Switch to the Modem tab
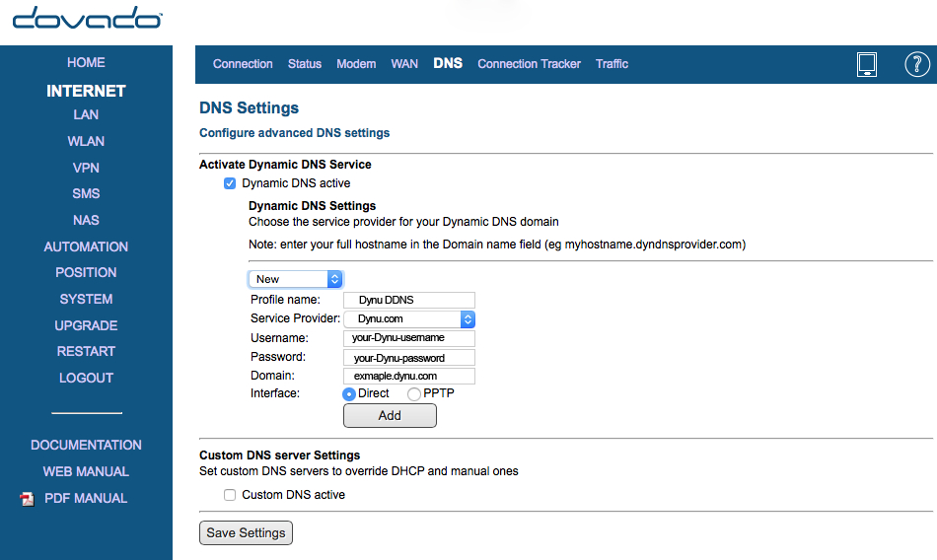 coord(356,64)
